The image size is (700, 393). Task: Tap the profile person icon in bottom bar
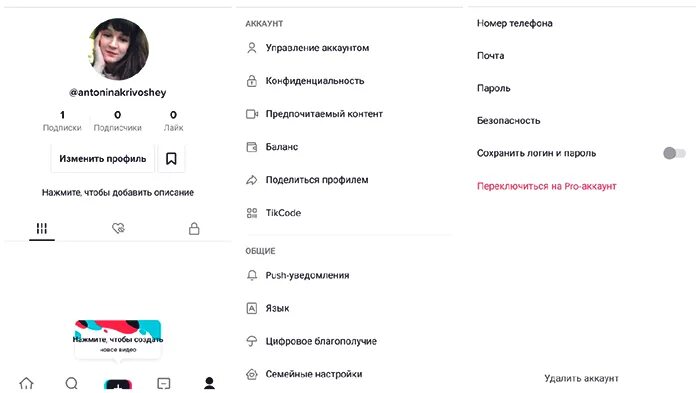coord(209,383)
